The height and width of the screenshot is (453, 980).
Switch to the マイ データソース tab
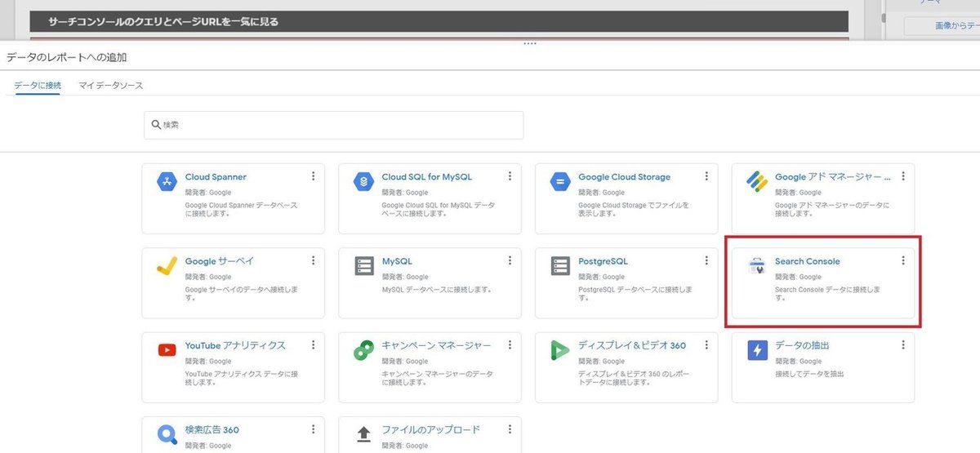(111, 86)
